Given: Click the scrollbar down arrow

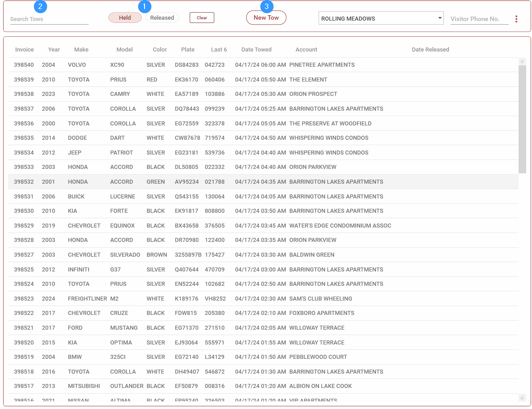Looking at the screenshot, I should pyautogui.click(x=522, y=398).
